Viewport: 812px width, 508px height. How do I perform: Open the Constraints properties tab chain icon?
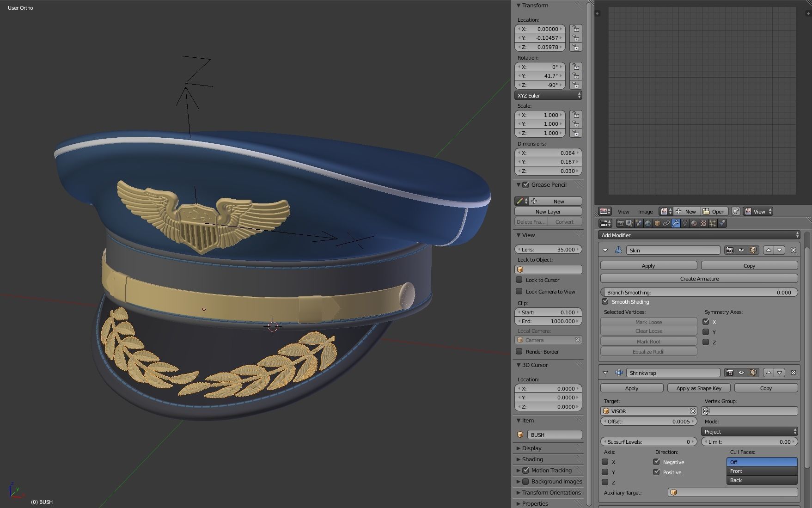(x=666, y=223)
